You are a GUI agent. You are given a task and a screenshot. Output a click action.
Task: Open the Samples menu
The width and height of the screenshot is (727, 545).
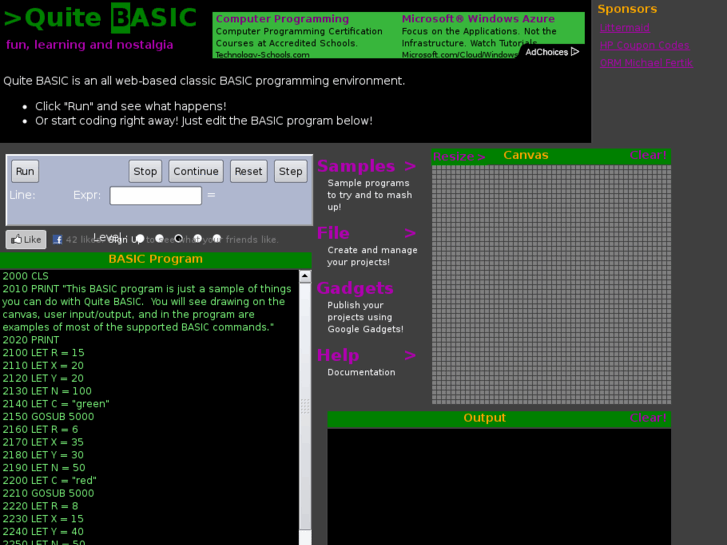[356, 166]
